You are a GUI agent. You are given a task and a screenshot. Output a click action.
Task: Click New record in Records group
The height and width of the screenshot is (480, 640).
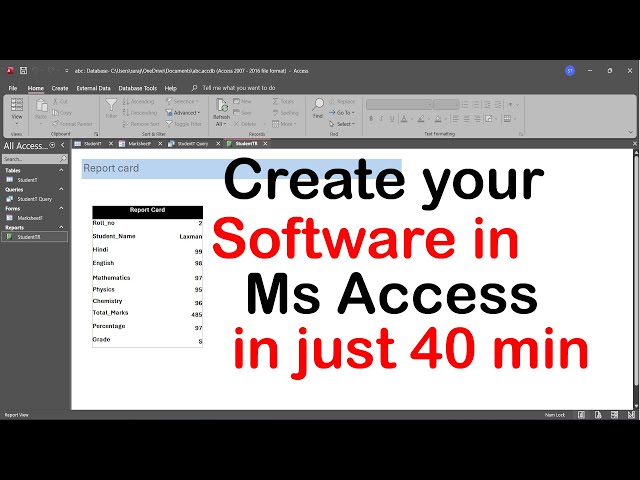point(242,101)
